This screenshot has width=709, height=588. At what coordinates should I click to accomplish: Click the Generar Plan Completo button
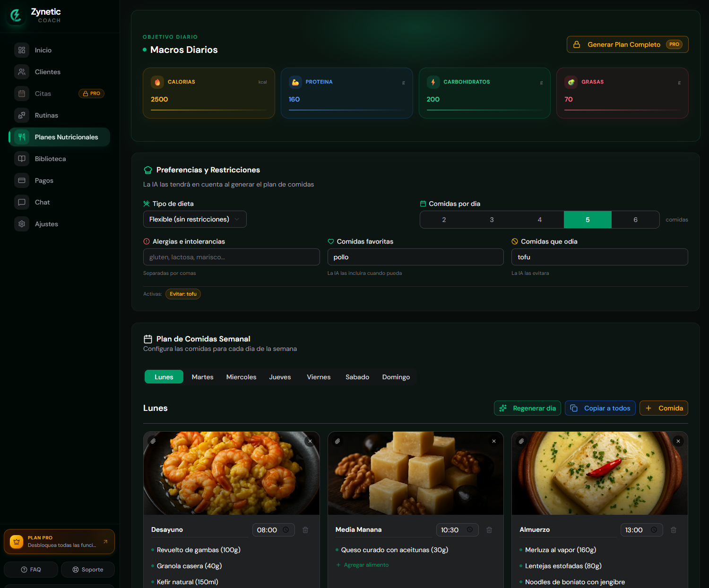tap(627, 44)
